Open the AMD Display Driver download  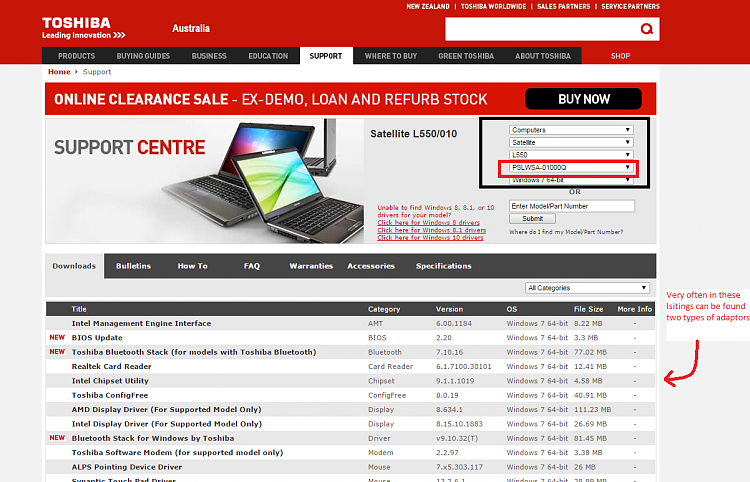pyautogui.click(x=166, y=410)
